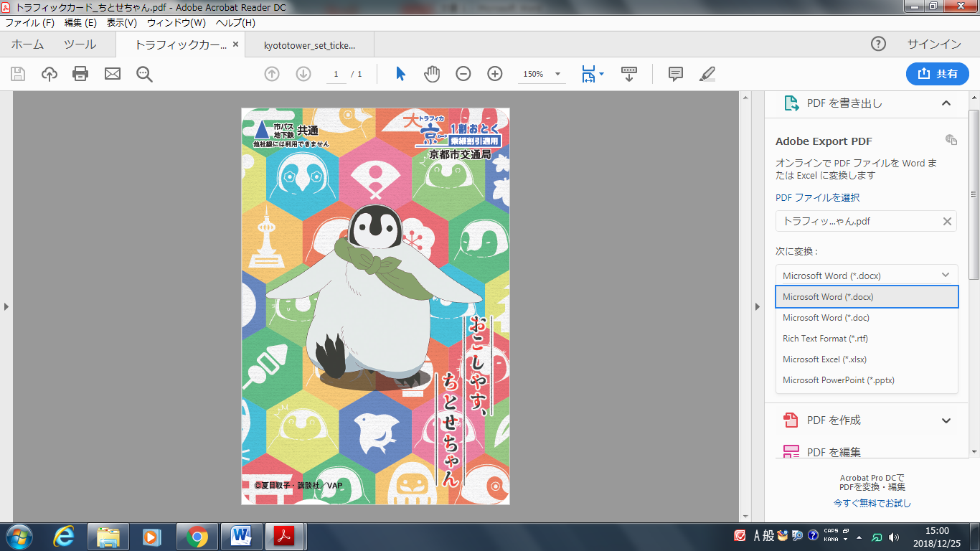Viewport: 980px width, 551px height.
Task: Choose Microsoft Excel (*.xlsx) option
Action: (867, 359)
